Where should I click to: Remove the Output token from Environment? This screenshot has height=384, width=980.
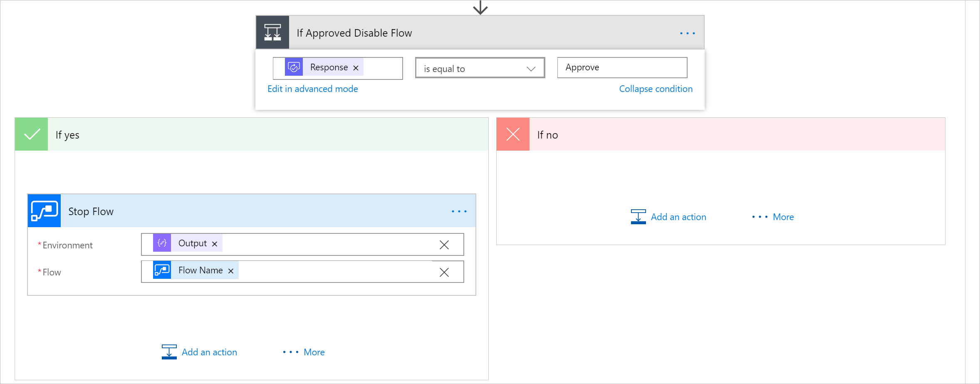pyautogui.click(x=215, y=244)
